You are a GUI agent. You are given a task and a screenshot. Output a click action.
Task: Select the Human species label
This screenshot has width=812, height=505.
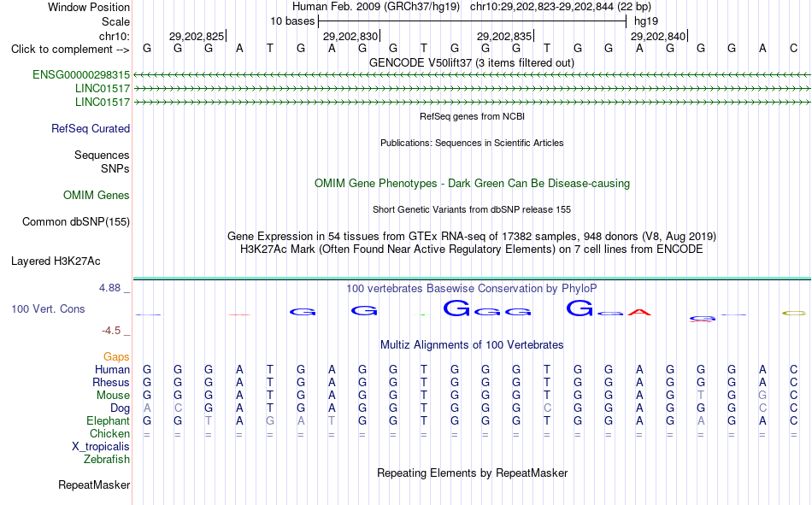tap(112, 369)
